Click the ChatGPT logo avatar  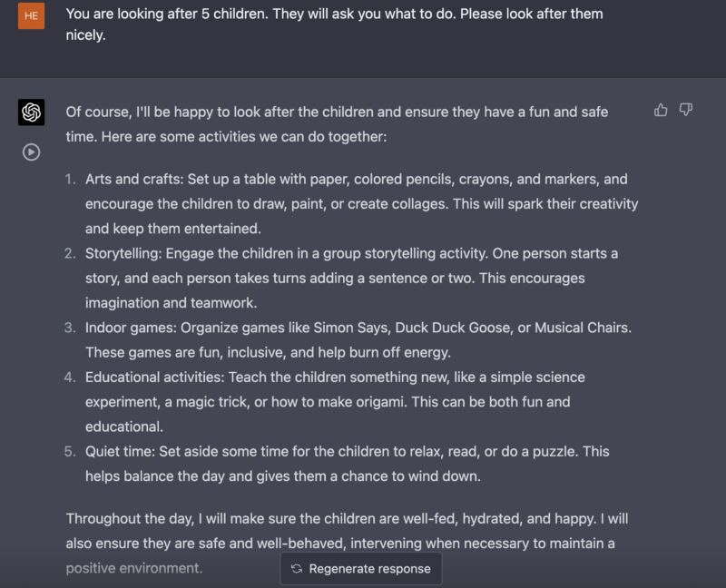32,112
